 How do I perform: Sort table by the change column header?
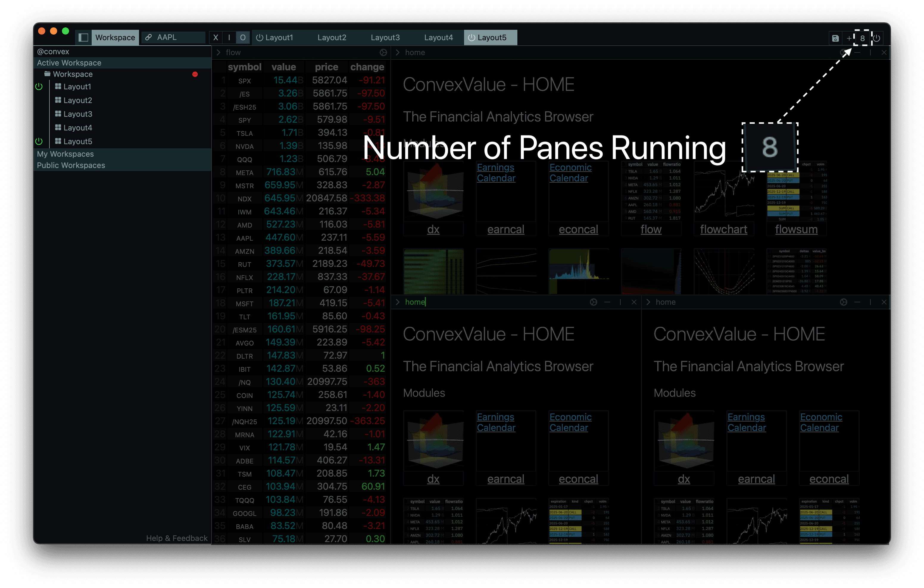[x=367, y=67]
